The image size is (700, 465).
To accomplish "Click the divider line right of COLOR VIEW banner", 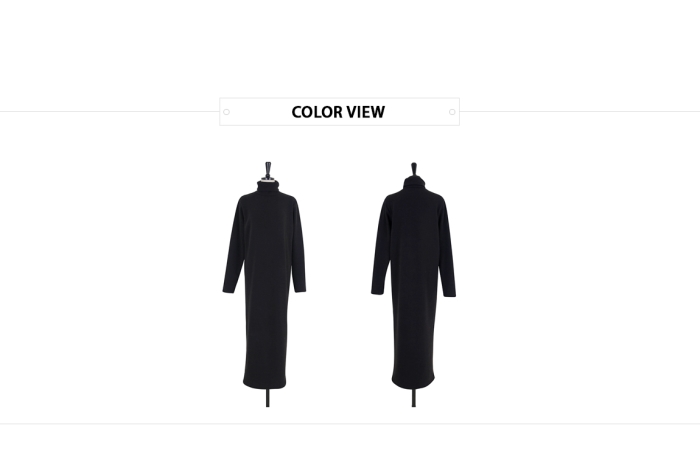I will coord(580,112).
